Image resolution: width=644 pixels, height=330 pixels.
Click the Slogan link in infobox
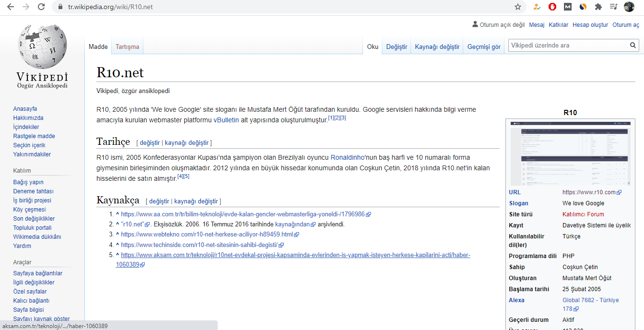518,203
